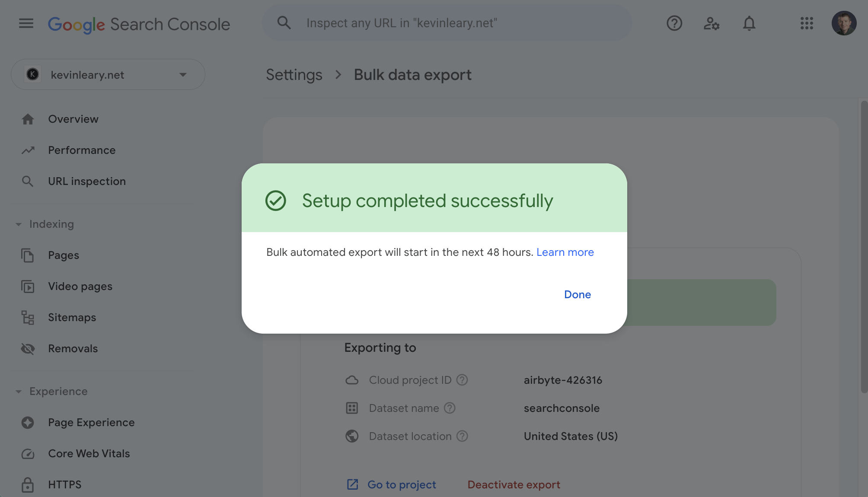Screen dimensions: 868x497
Task: Open the Go to project external link icon
Action: coord(352,484)
